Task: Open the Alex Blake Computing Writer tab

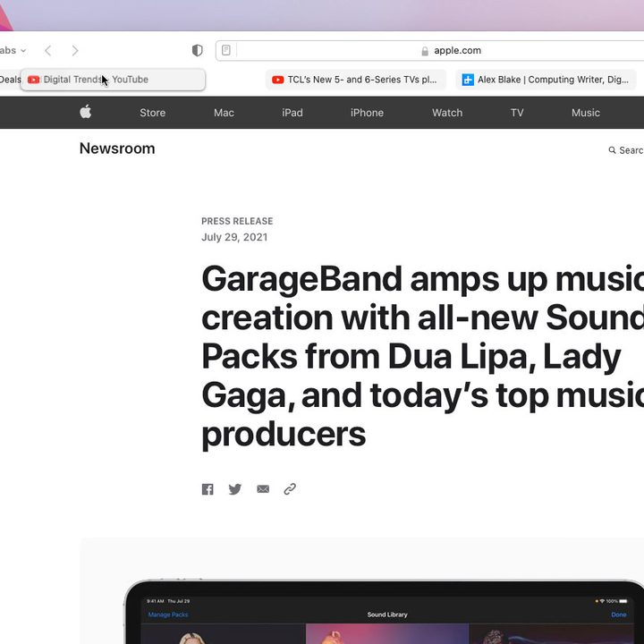Action: pyautogui.click(x=546, y=80)
